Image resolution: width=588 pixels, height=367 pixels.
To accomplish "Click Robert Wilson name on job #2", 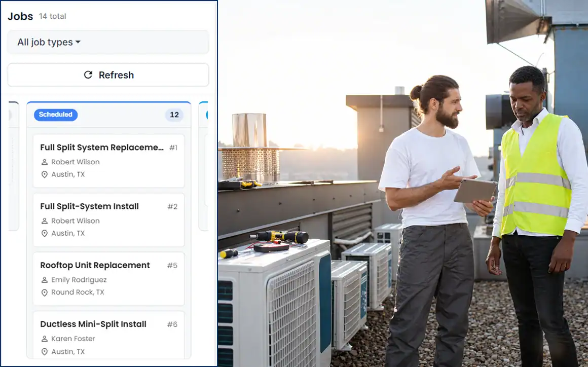I will click(76, 221).
